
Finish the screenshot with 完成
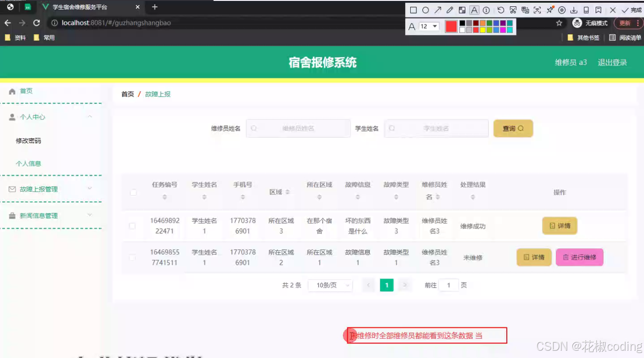pos(631,10)
